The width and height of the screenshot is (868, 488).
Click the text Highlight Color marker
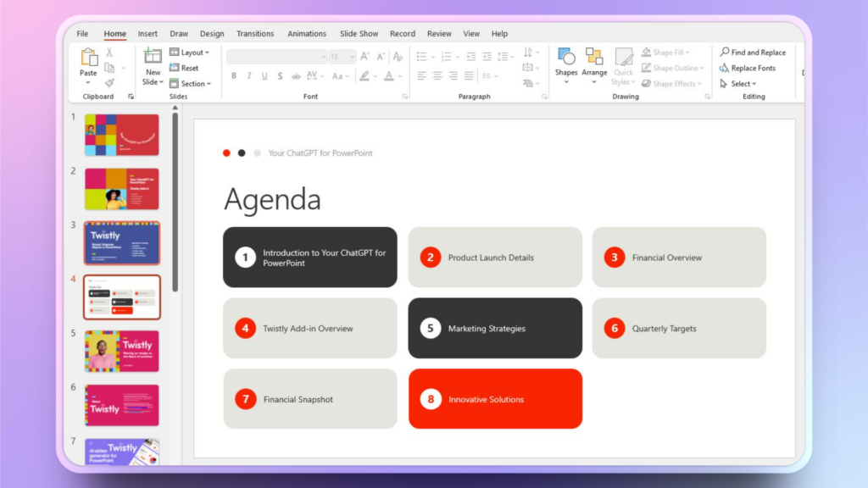pos(364,75)
